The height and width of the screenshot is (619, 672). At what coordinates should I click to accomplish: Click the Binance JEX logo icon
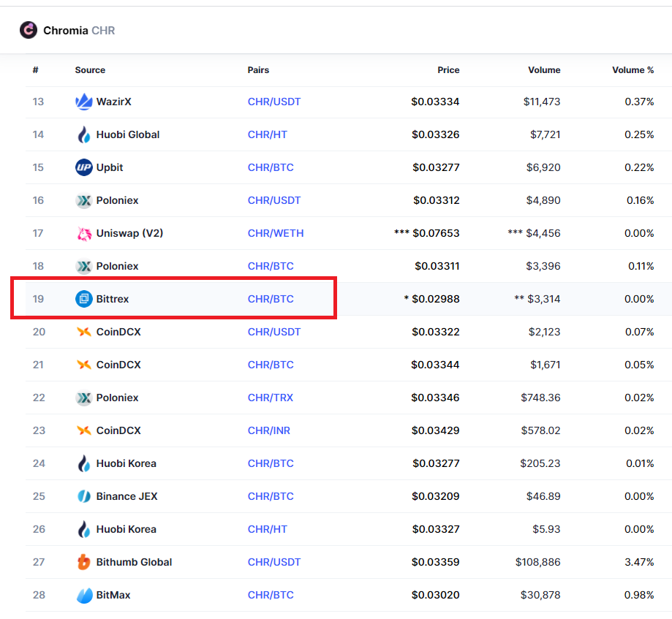coord(84,496)
